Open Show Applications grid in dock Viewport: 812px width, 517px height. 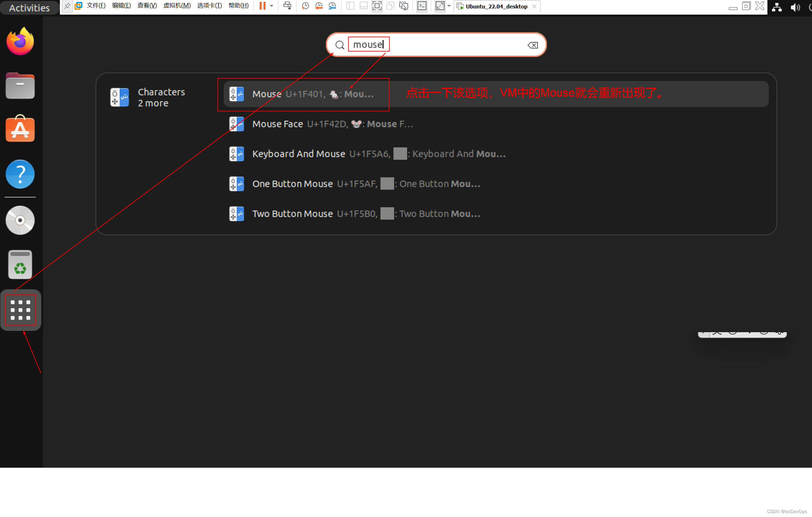[x=20, y=310]
